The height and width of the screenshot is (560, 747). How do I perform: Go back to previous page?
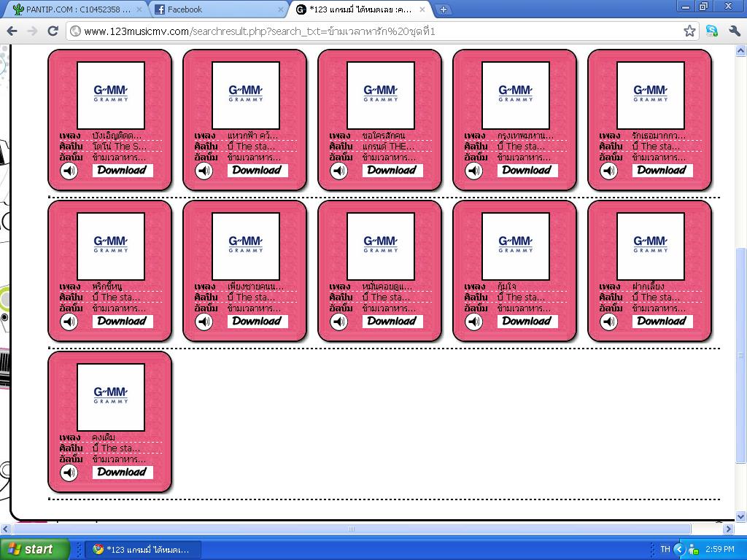[12, 31]
